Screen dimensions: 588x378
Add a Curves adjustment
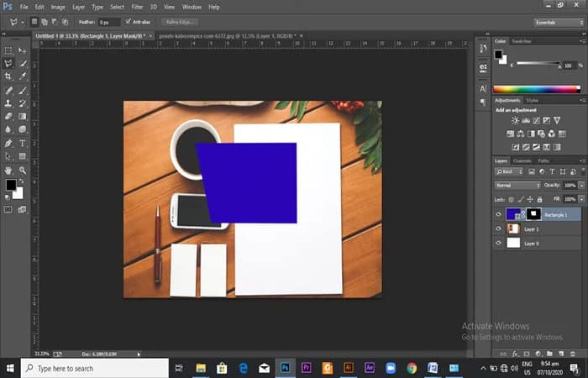tap(536, 120)
